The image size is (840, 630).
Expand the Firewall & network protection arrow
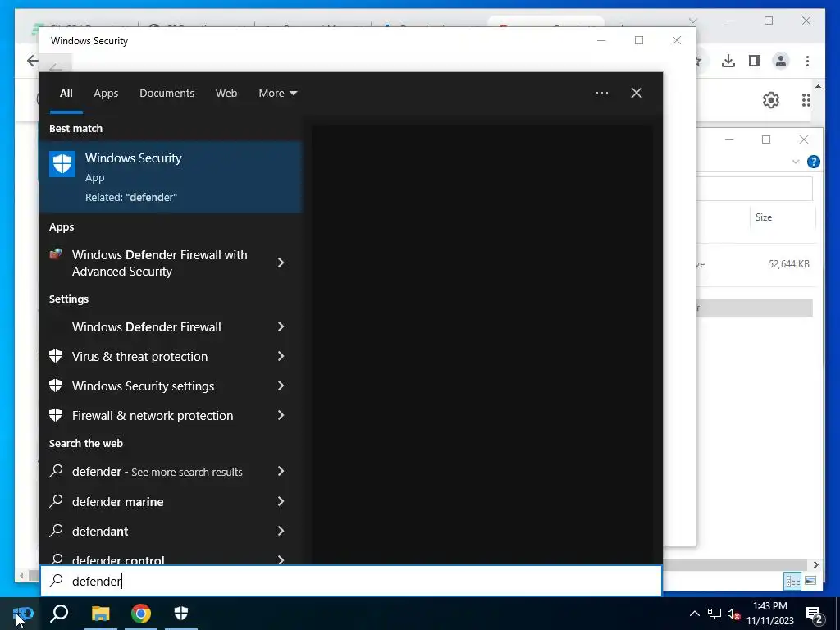coord(281,414)
